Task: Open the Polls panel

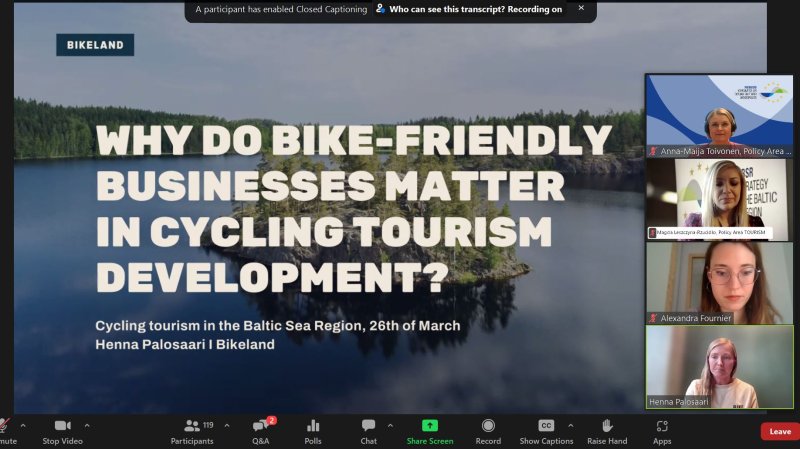Action: (x=313, y=430)
